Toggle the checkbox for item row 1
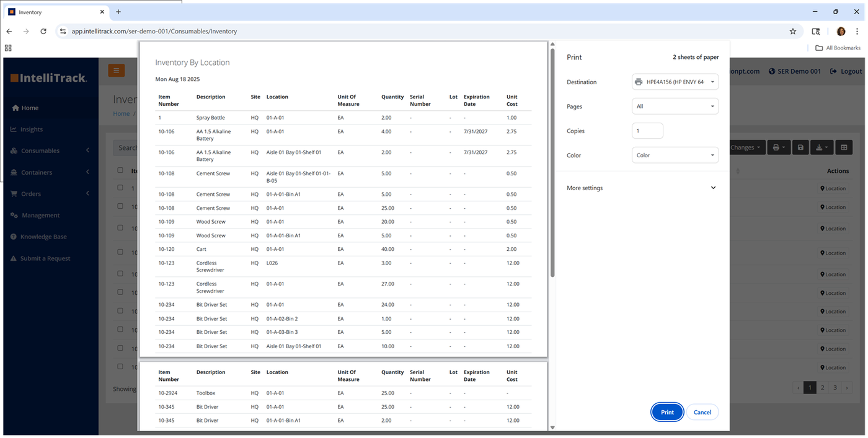 coord(120,188)
